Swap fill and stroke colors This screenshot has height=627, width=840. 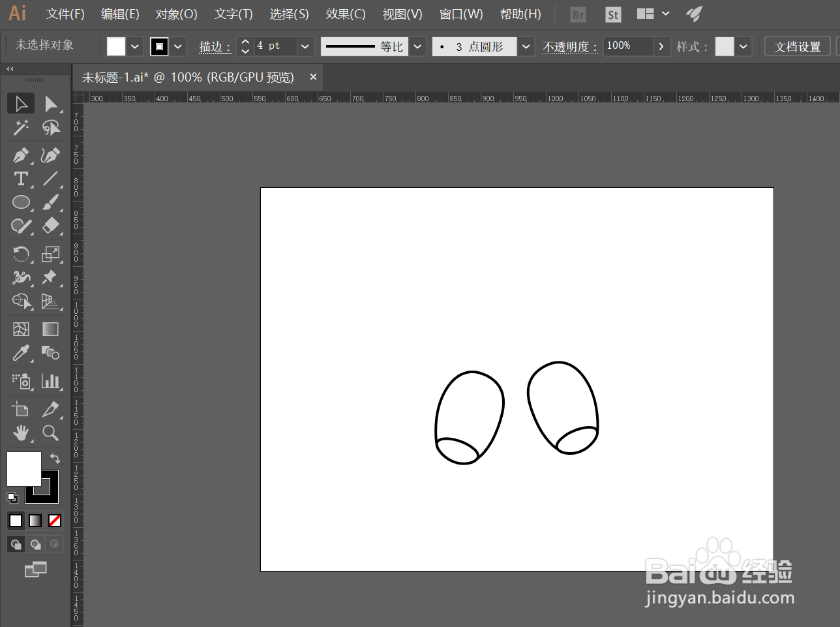[55, 458]
